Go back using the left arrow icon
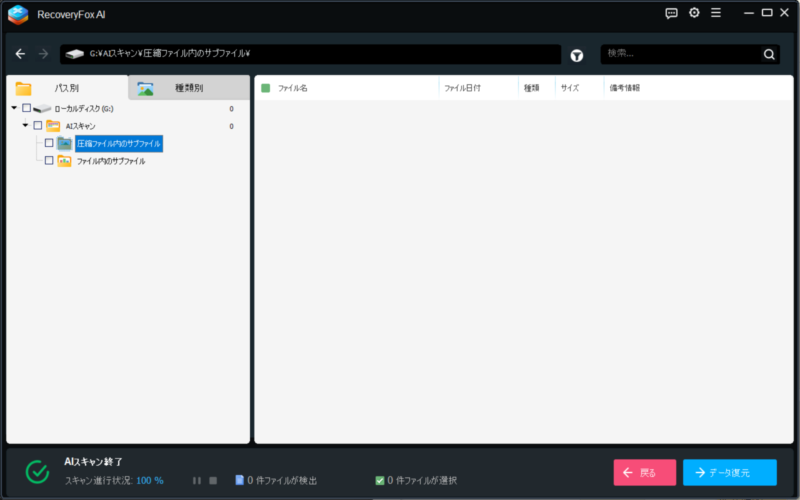 pyautogui.click(x=20, y=54)
